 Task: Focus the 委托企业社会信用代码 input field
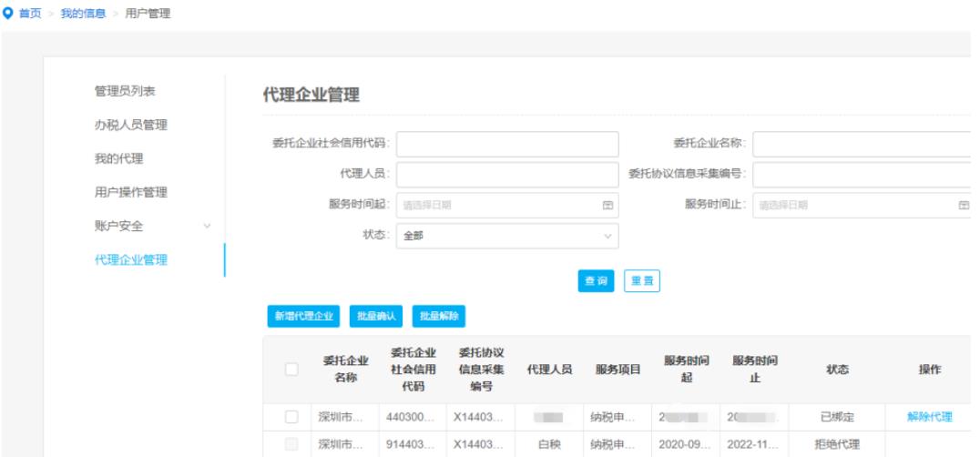(x=506, y=144)
